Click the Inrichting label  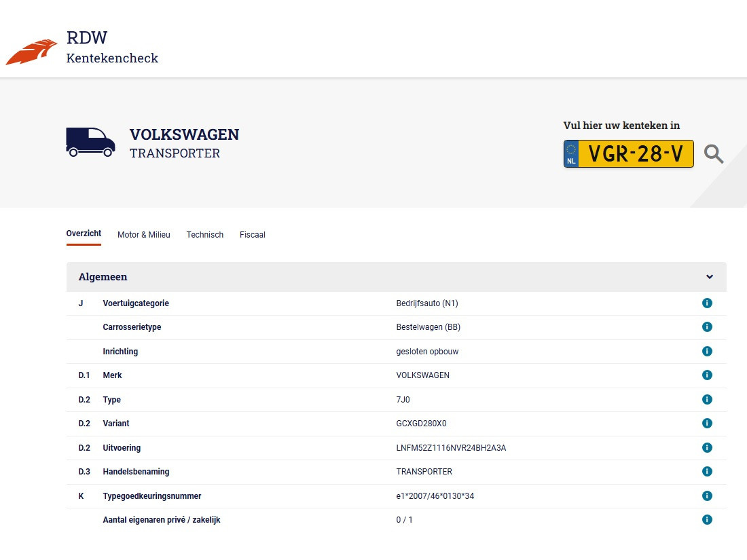(x=120, y=352)
